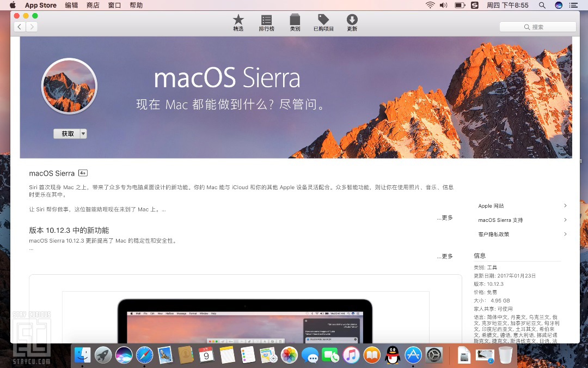Image resolution: width=588 pixels, height=368 pixels.
Task: Open Finder from the Dock
Action: 82,355
